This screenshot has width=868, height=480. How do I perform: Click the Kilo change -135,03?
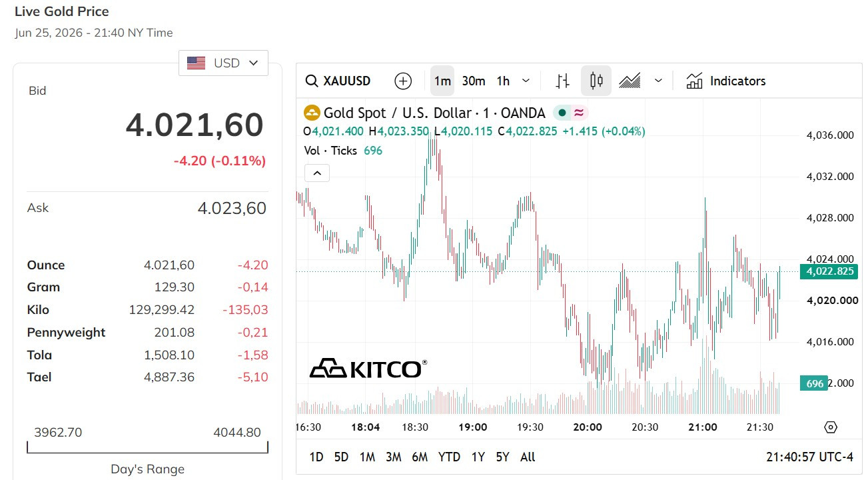[x=245, y=310]
